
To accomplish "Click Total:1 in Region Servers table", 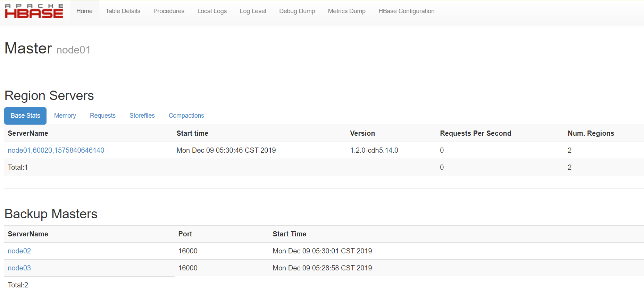I will 18,167.
